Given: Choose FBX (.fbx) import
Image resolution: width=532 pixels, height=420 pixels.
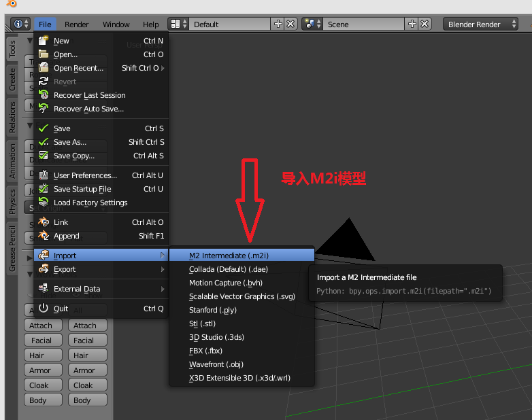Looking at the screenshot, I should point(242,351).
